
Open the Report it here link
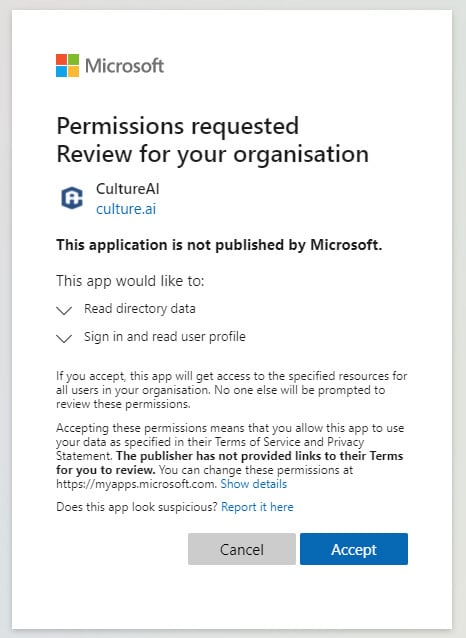pyautogui.click(x=257, y=507)
